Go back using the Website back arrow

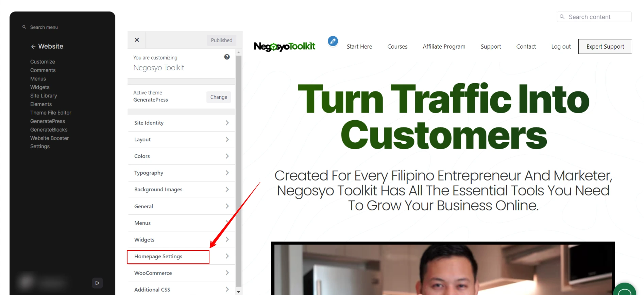(33, 47)
